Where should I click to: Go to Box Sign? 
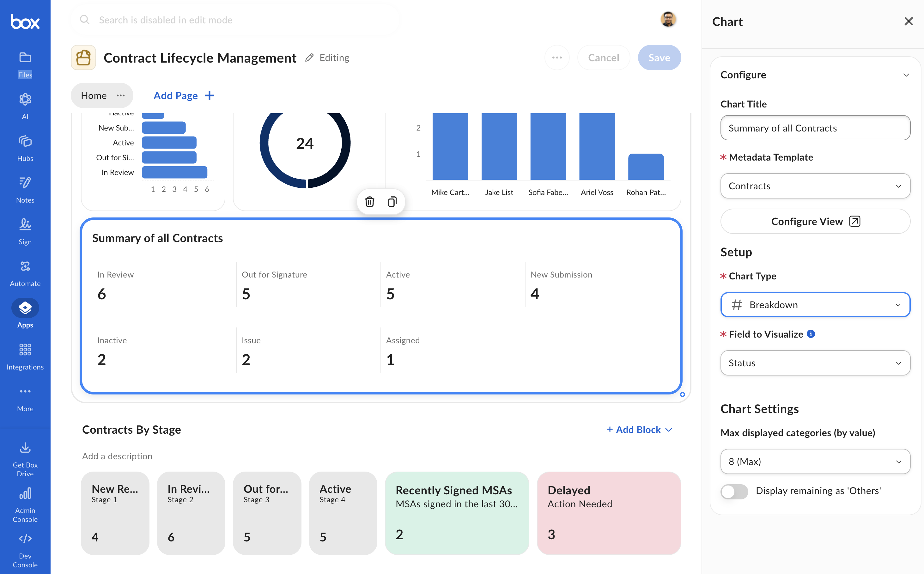click(x=25, y=231)
